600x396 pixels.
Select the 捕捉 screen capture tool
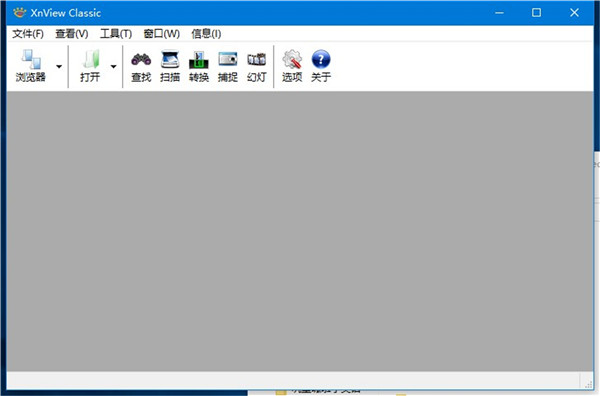click(228, 66)
